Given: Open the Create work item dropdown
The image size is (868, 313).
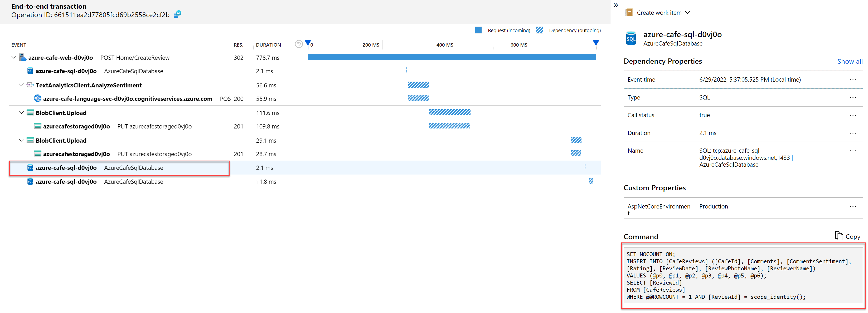Looking at the screenshot, I should (688, 12).
